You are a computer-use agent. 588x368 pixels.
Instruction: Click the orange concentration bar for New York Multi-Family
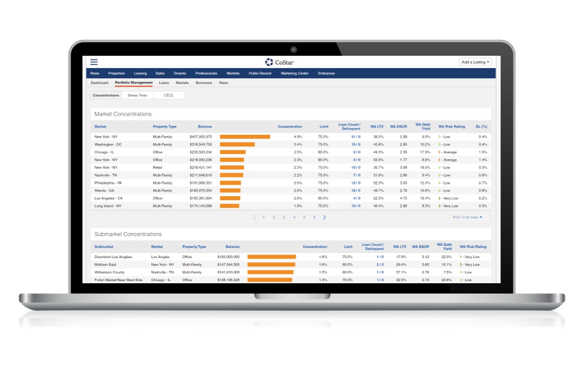pyautogui.click(x=244, y=137)
